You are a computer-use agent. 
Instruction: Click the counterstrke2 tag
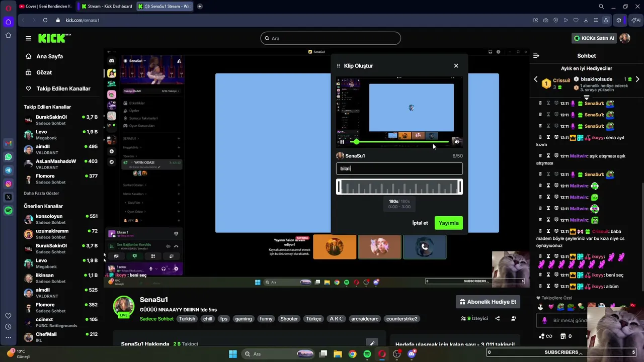pos(401,319)
